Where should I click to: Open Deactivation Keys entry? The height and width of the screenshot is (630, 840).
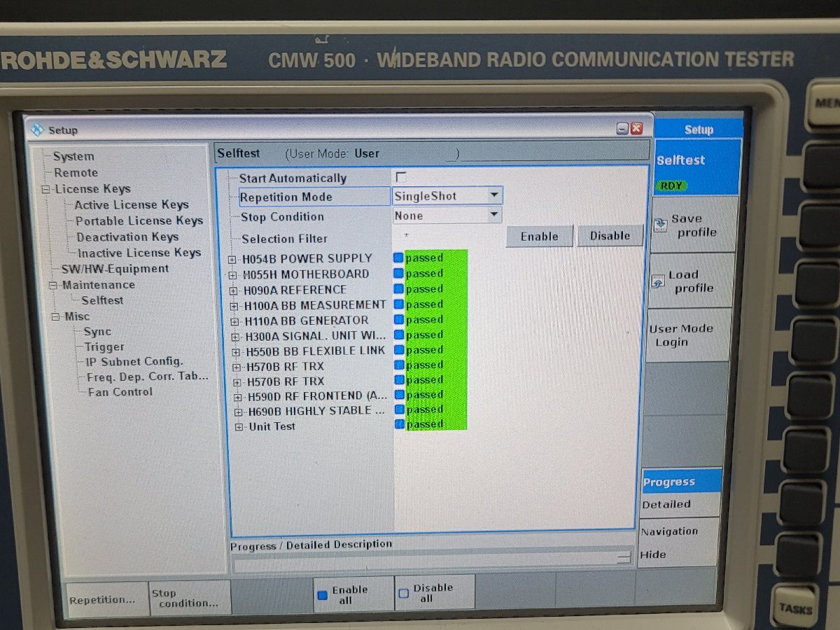[127, 237]
